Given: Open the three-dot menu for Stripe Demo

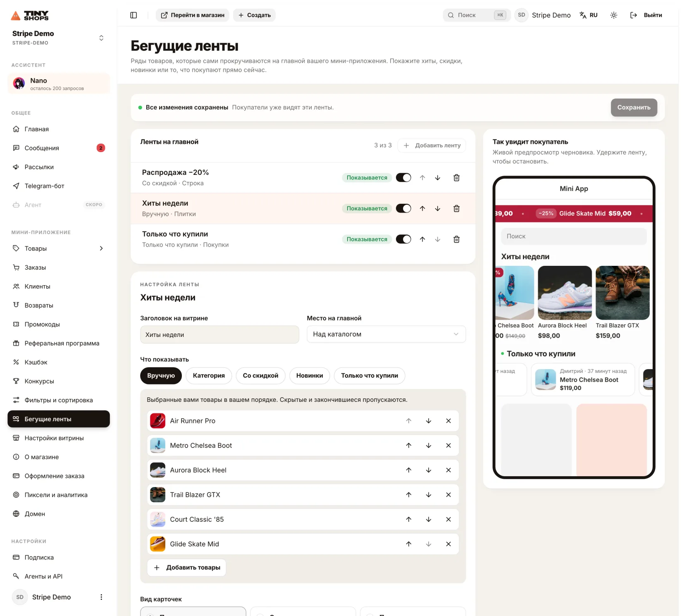Looking at the screenshot, I should (101, 597).
